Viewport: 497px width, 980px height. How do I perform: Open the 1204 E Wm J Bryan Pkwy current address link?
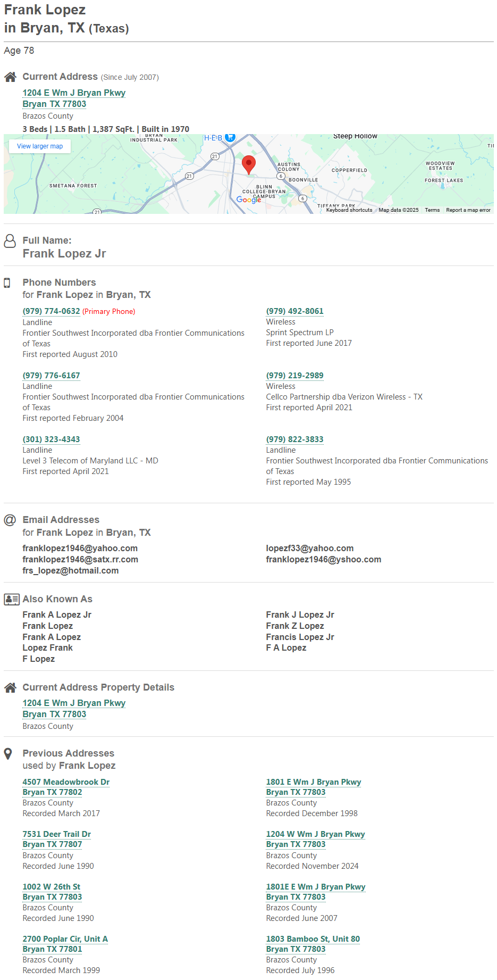[74, 93]
